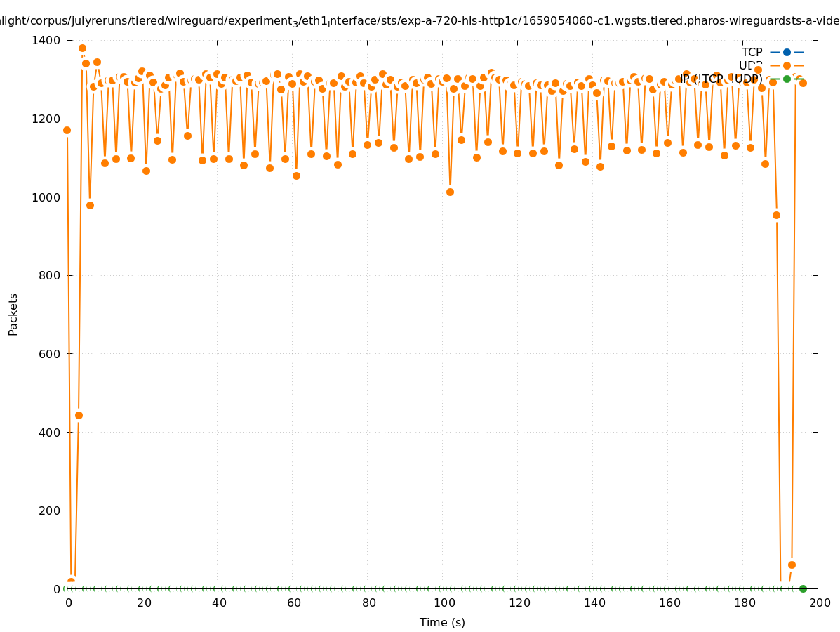Click the 600 tick label on y-axis
Image resolution: width=840 pixels, height=632 pixels.
(x=49, y=354)
